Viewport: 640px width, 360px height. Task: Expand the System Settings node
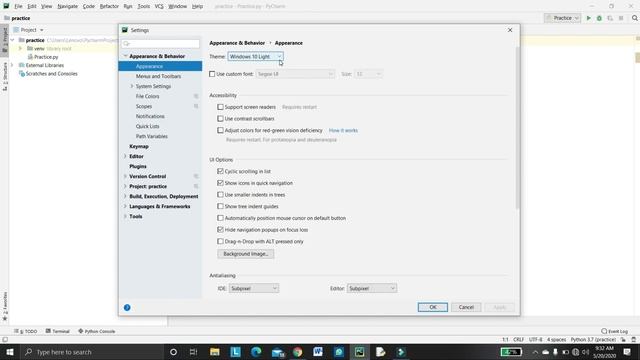pyautogui.click(x=132, y=86)
